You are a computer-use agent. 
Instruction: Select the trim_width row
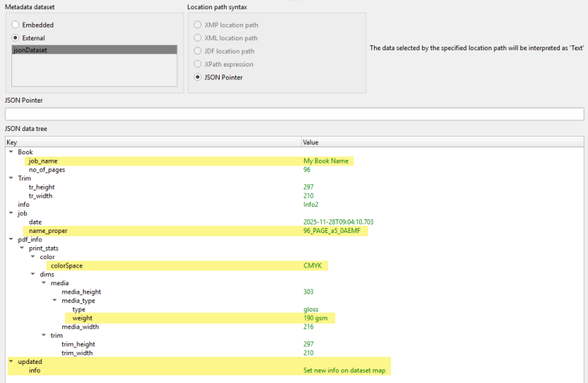click(x=77, y=353)
